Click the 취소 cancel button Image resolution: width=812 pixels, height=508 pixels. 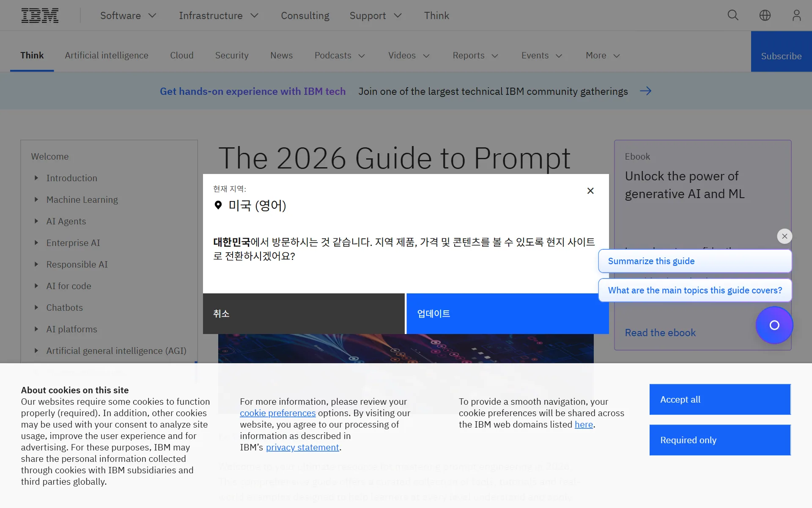(304, 314)
